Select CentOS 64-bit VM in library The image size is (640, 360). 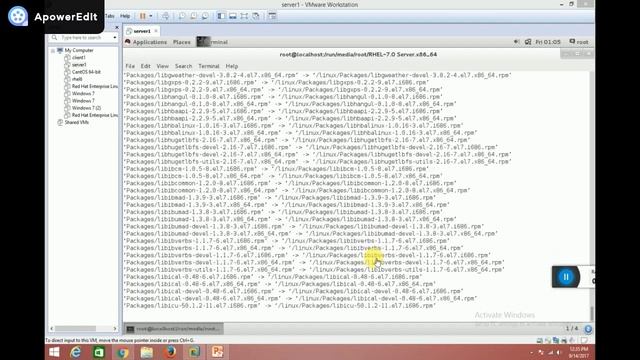[x=86, y=72]
